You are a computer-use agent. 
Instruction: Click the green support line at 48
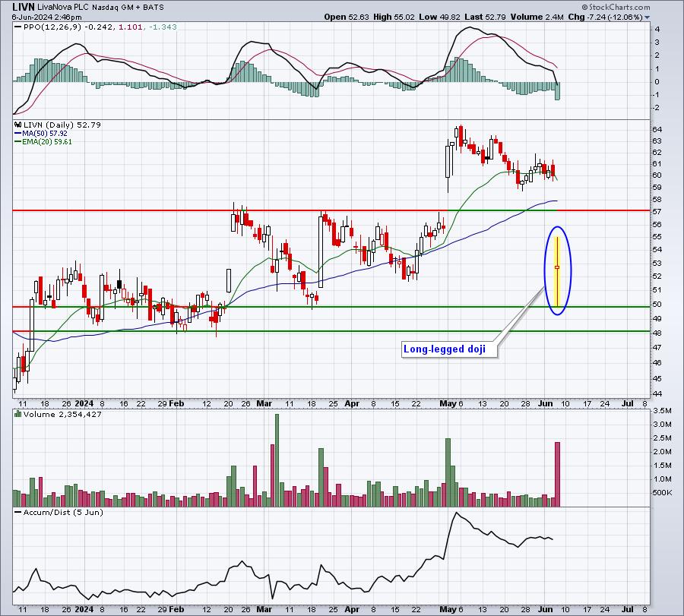click(x=331, y=331)
